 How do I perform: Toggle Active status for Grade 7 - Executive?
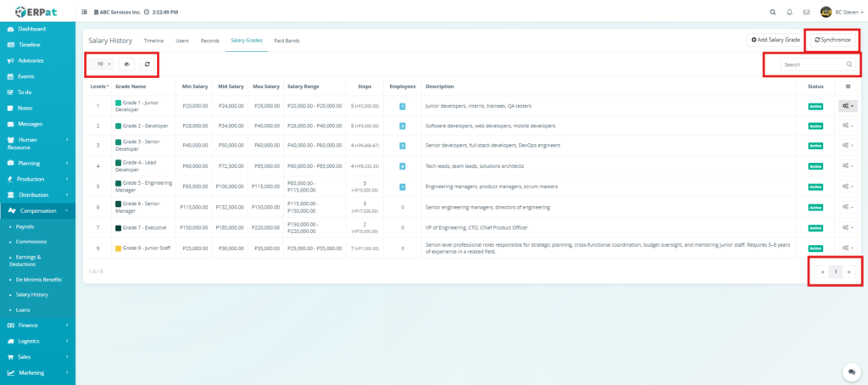[815, 227]
